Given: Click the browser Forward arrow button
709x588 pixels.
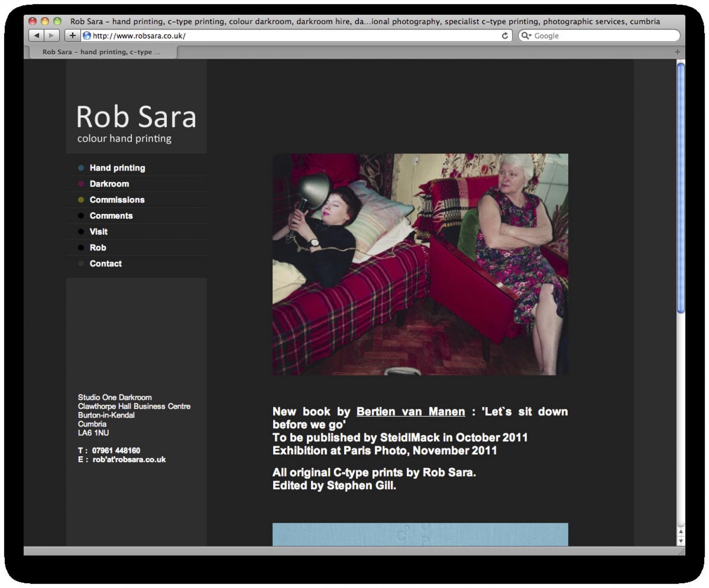Looking at the screenshot, I should pyautogui.click(x=52, y=35).
